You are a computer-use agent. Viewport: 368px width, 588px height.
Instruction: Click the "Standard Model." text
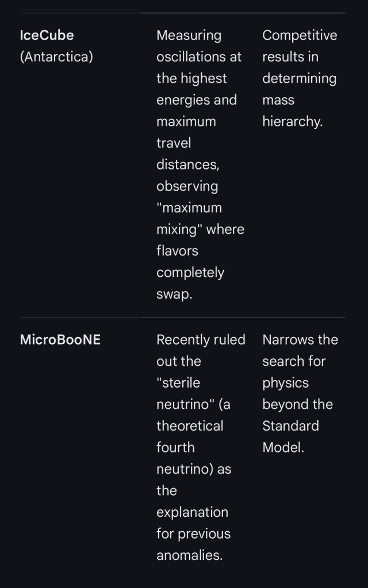290,436
